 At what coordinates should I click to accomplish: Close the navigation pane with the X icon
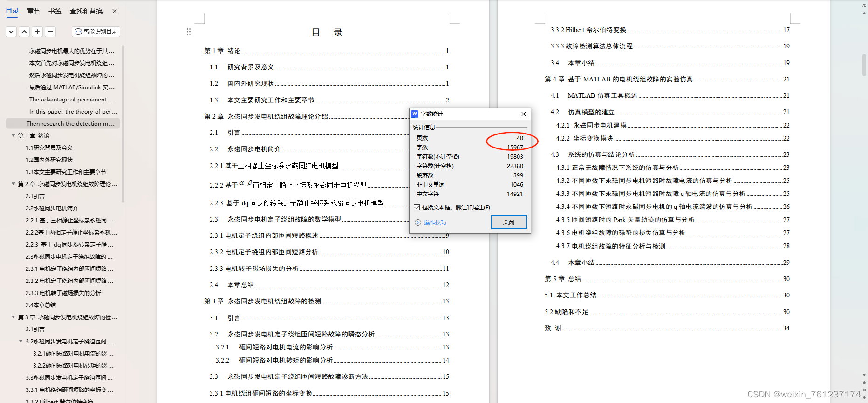pos(115,11)
